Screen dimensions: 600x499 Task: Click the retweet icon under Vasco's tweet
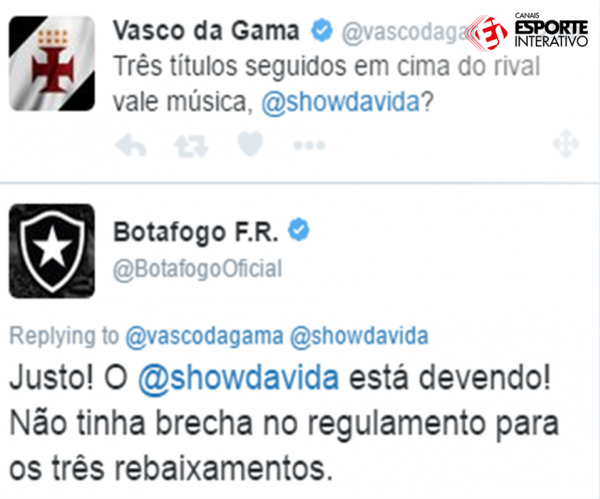[x=191, y=146]
